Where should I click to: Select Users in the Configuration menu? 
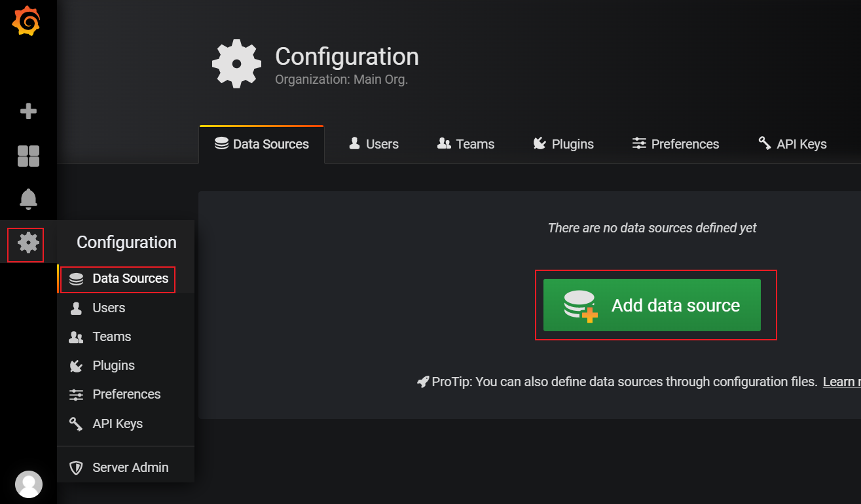108,308
